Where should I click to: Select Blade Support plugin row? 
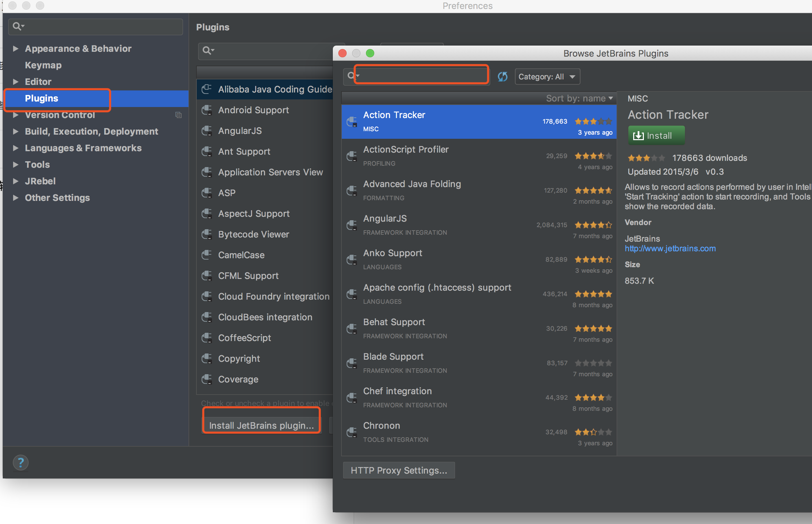tap(479, 363)
